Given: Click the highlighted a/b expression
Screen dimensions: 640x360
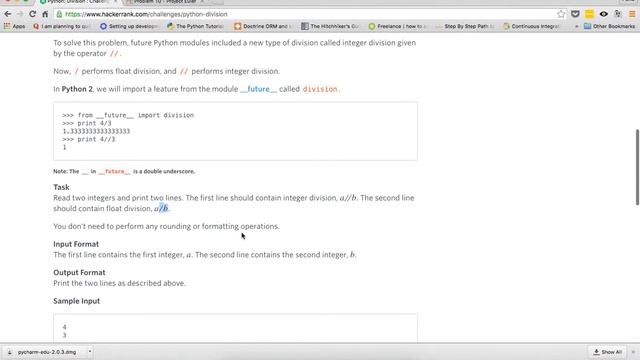Looking at the screenshot, I should [x=161, y=209].
